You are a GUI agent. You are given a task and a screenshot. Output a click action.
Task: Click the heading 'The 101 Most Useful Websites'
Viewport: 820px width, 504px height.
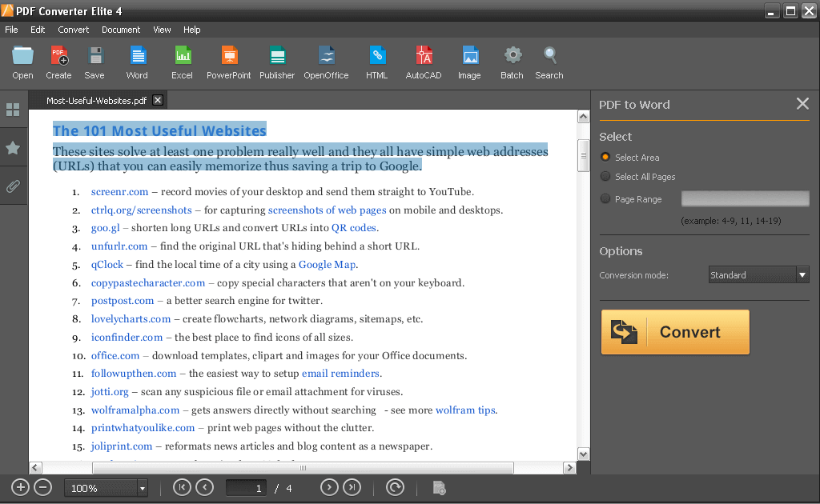coord(159,130)
